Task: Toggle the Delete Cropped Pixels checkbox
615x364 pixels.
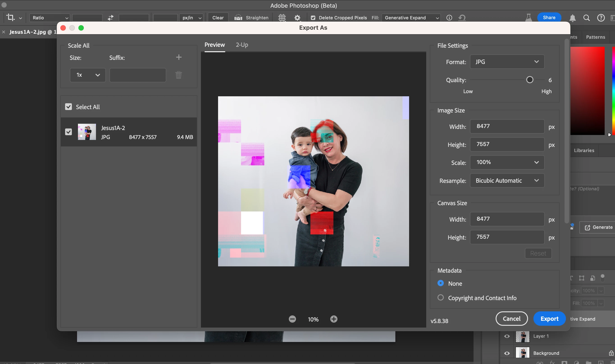Action: click(x=313, y=18)
